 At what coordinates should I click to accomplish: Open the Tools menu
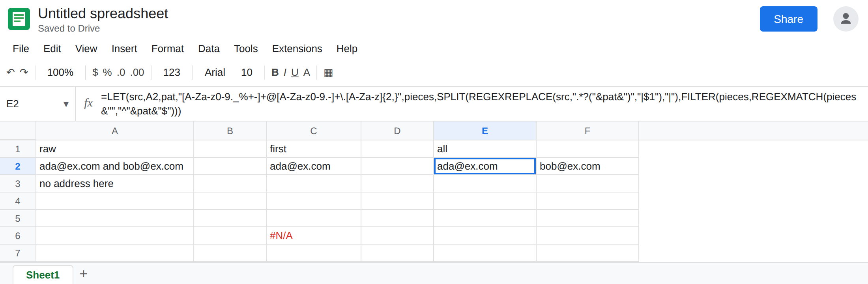pyautogui.click(x=246, y=49)
